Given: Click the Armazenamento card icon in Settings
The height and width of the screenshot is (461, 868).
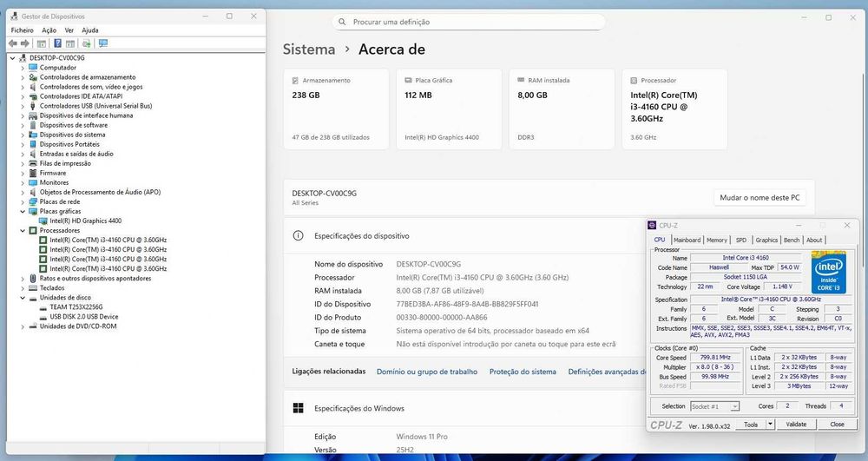Looking at the screenshot, I should (x=295, y=80).
